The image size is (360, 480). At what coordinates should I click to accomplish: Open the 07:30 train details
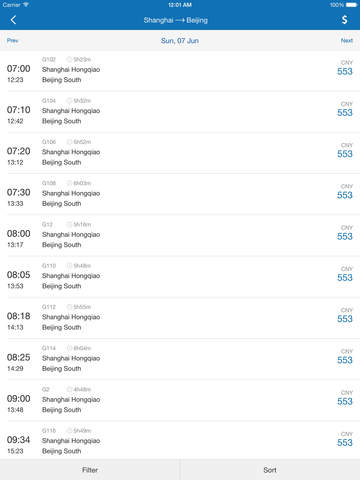pos(180,194)
